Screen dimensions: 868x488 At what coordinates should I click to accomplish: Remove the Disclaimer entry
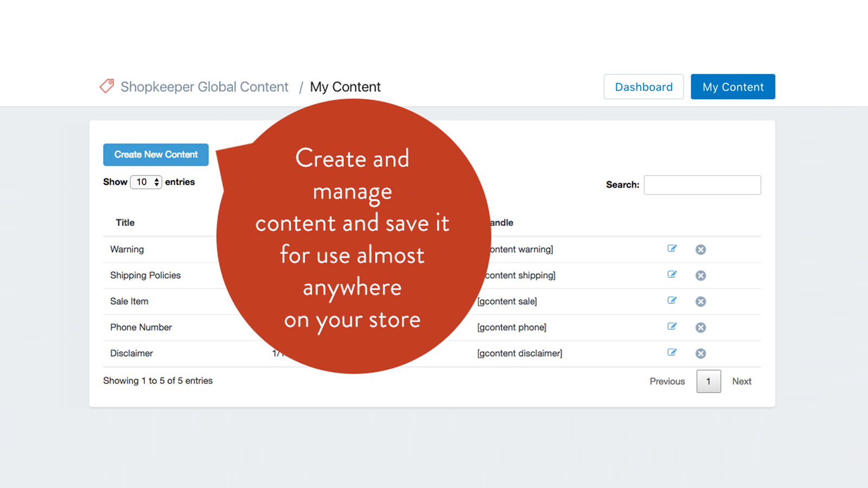[x=700, y=354]
